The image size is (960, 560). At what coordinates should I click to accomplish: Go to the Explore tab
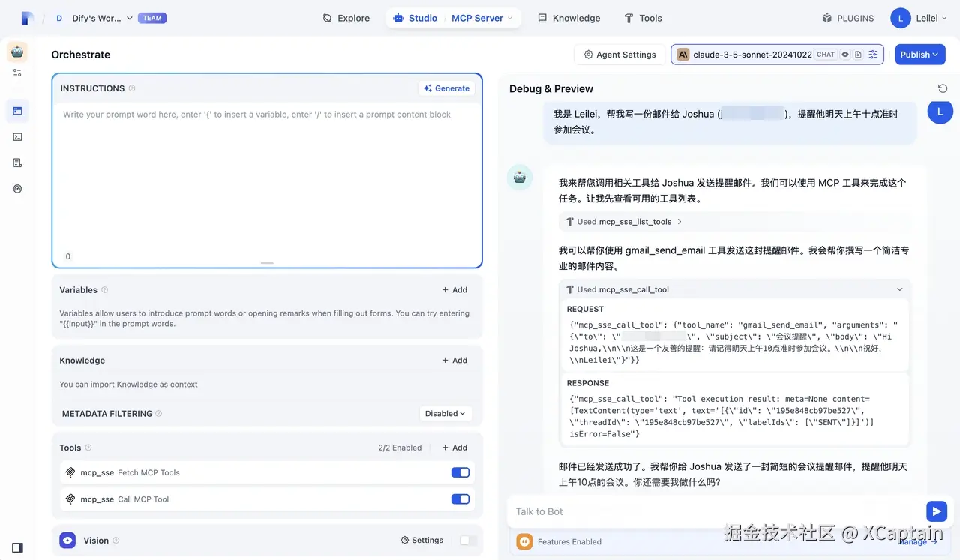coord(346,18)
